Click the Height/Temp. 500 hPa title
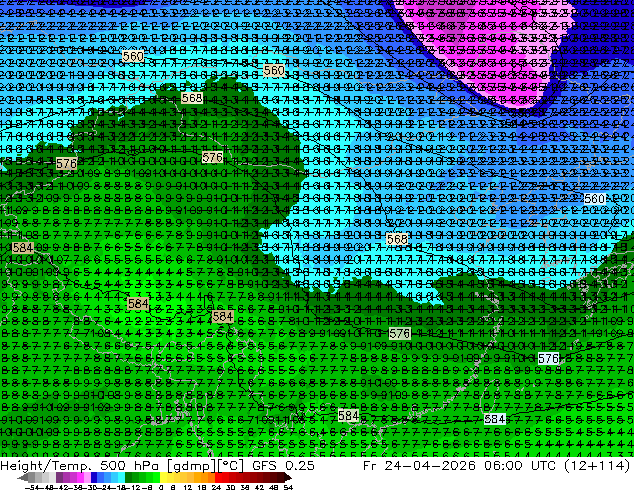The height and width of the screenshot is (490, 634). point(82,465)
